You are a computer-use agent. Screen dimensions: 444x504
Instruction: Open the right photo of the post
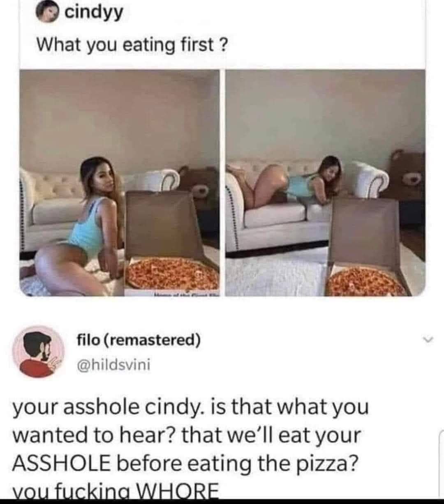pos(325,183)
